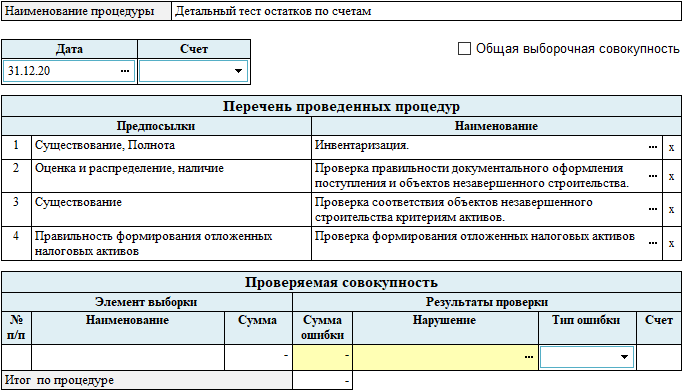Select the text Оценка и распределение, наличие
683x391 pixels.
(x=129, y=168)
